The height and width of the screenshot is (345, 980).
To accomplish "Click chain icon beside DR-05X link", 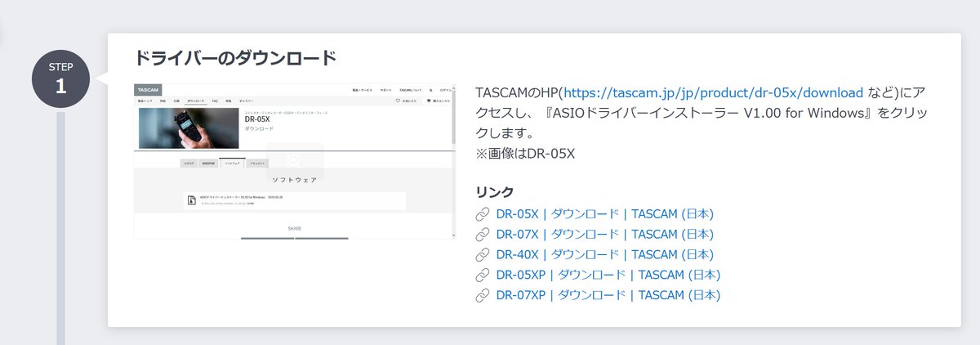I will pos(482,215).
